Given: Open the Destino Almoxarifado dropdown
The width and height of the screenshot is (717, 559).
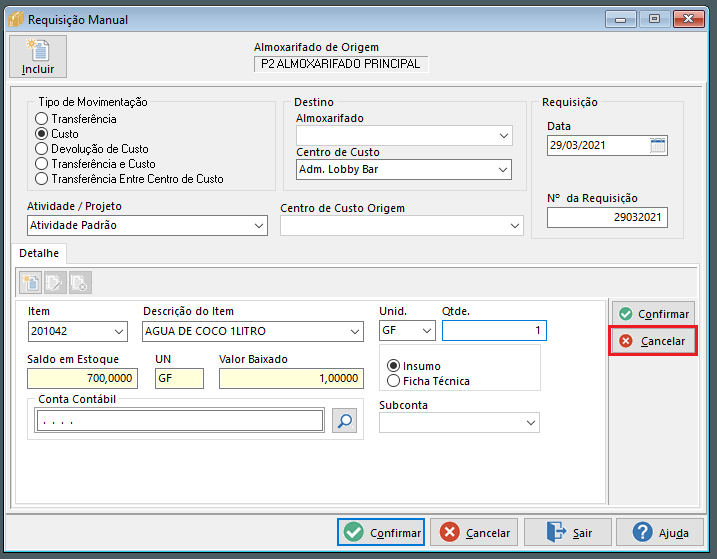Looking at the screenshot, I should pos(503,136).
